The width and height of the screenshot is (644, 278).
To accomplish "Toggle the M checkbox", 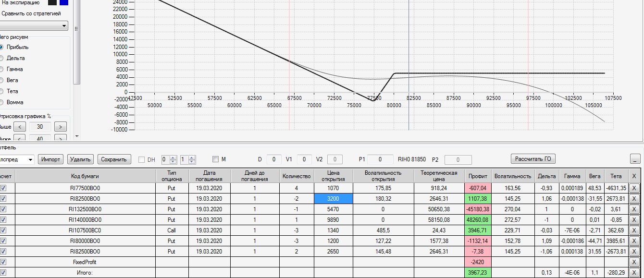I will (x=215, y=159).
